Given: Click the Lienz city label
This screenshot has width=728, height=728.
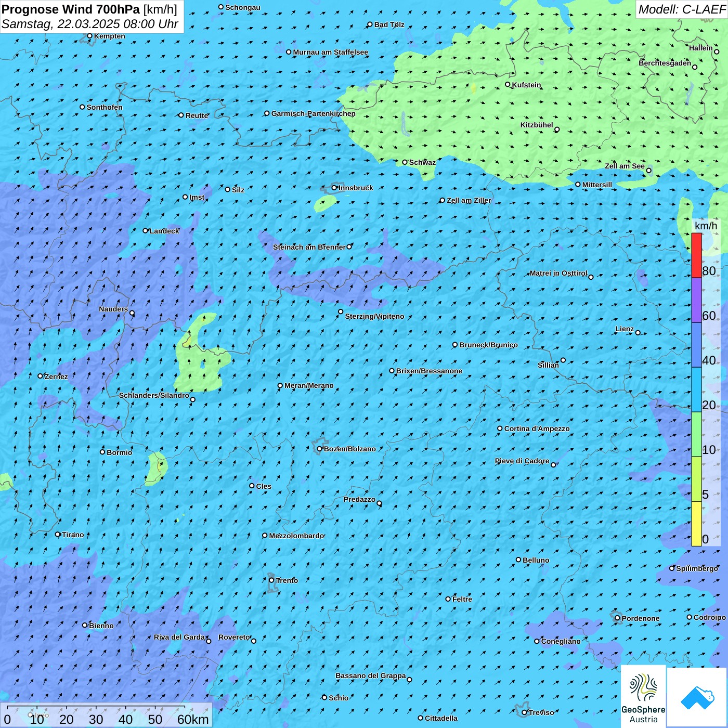Looking at the screenshot, I should pyautogui.click(x=625, y=329).
